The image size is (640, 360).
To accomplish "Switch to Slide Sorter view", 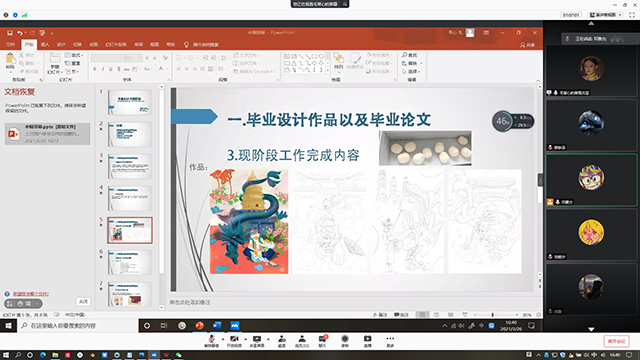I will [436, 315].
